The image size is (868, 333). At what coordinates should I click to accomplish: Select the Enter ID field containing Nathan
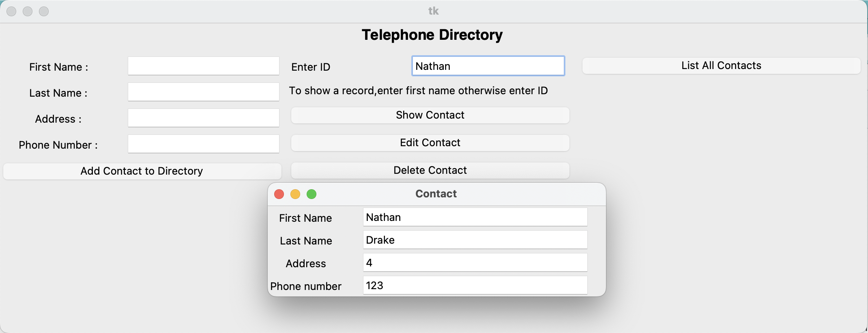pos(488,66)
